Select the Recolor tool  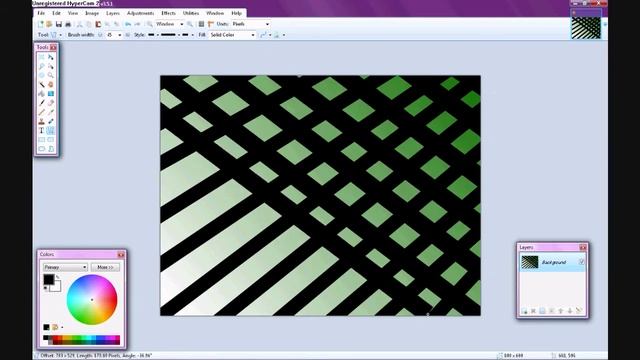click(x=51, y=121)
